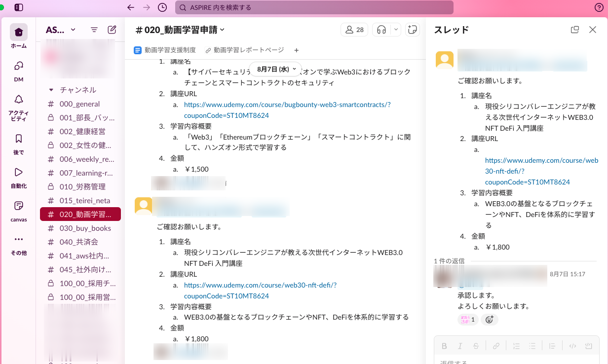Toggle the sidebar panel icon at top left

click(19, 7)
